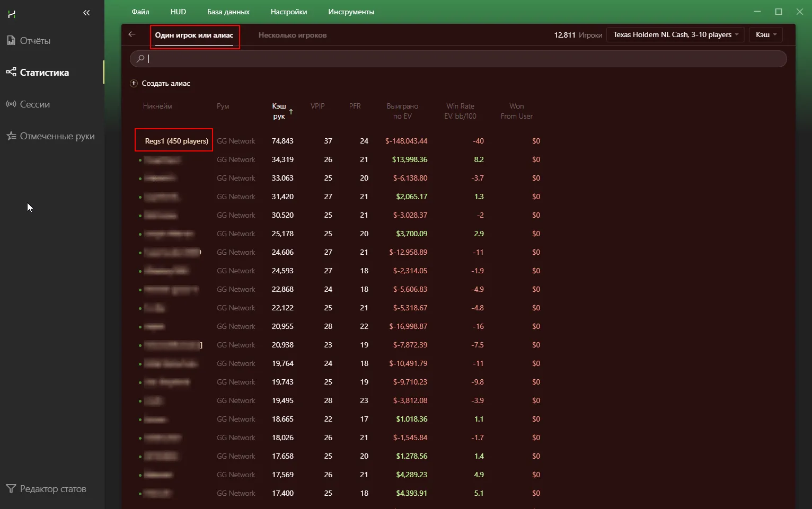Open the Инструменты menu

coord(351,12)
